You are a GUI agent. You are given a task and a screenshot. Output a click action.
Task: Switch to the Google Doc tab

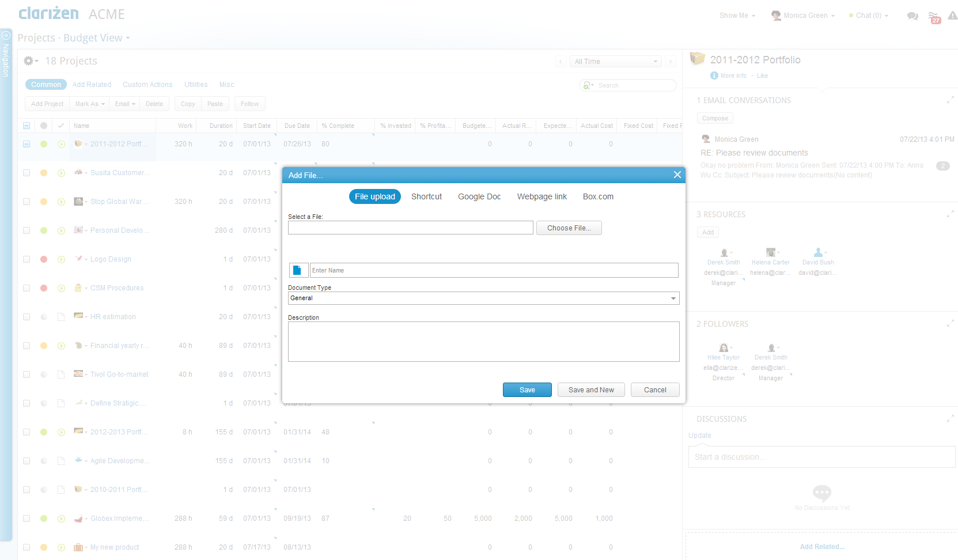click(479, 196)
